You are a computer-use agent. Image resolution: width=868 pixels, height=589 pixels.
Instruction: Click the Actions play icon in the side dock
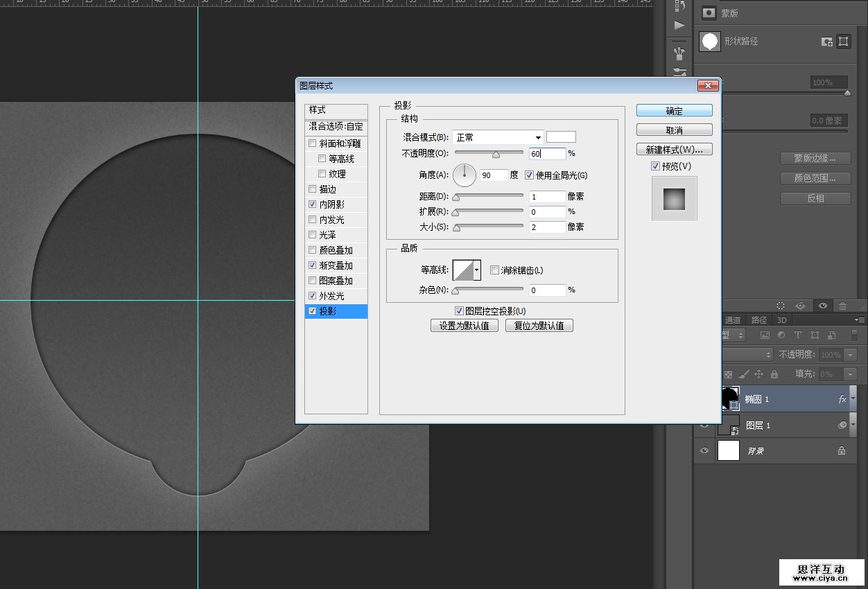[679, 26]
